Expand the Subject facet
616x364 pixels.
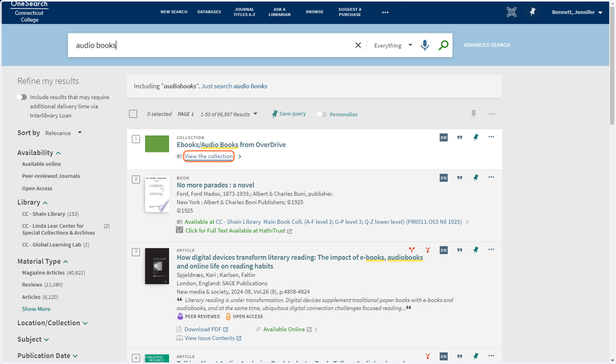tap(33, 339)
